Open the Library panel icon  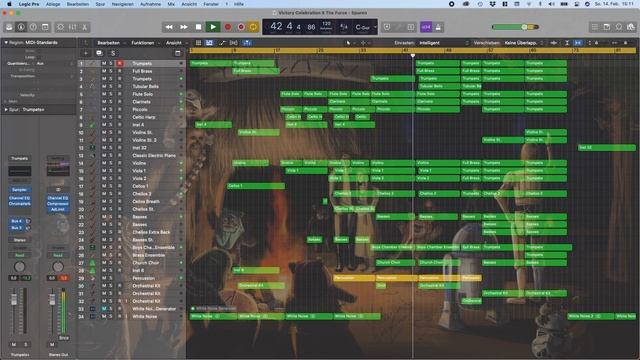tap(9, 27)
